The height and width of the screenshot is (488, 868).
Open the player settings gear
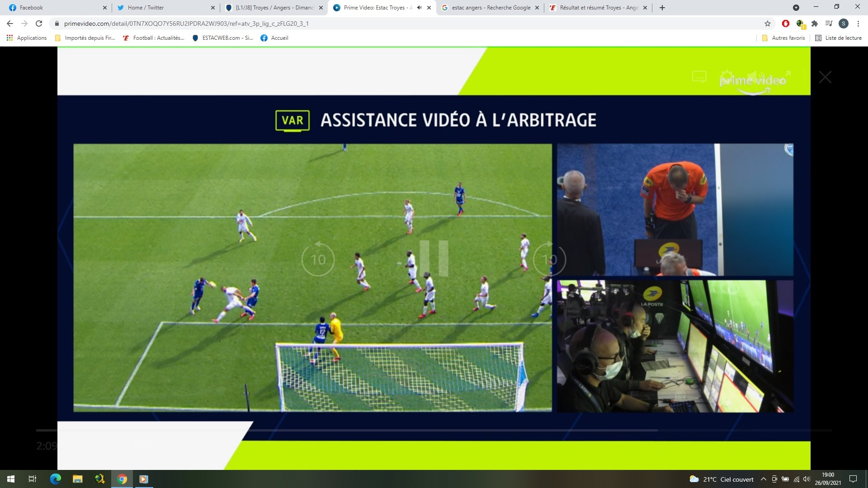click(x=727, y=76)
